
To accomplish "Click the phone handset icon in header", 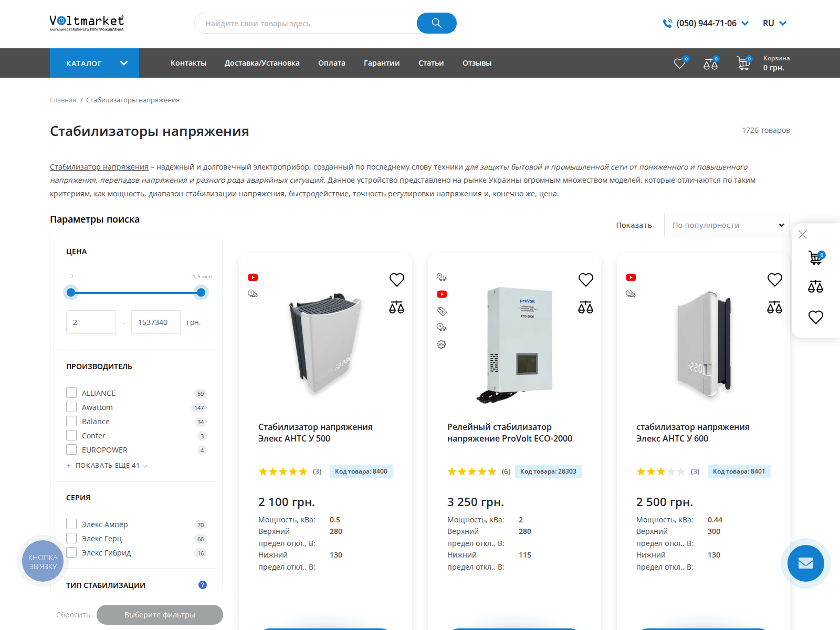I will click(667, 23).
